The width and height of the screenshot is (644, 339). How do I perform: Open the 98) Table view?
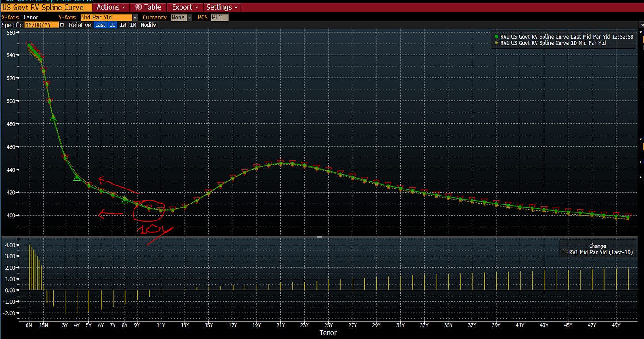point(148,7)
